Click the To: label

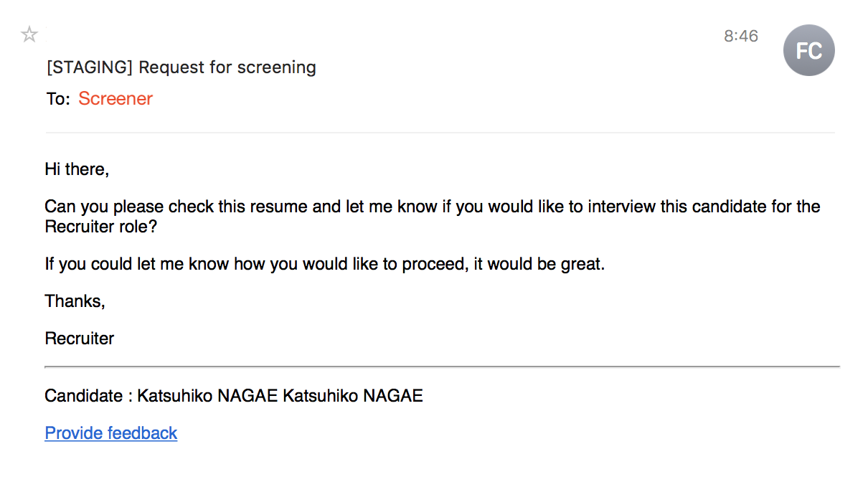click(x=58, y=100)
